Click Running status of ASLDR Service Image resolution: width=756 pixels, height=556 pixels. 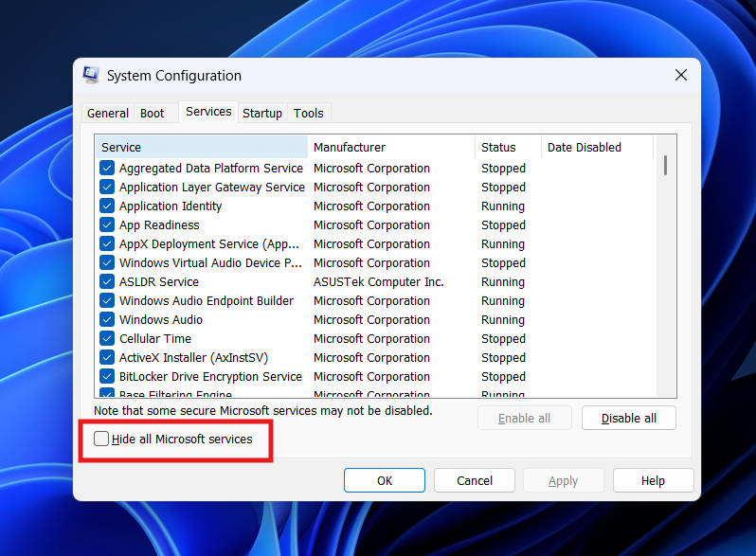[x=503, y=282]
